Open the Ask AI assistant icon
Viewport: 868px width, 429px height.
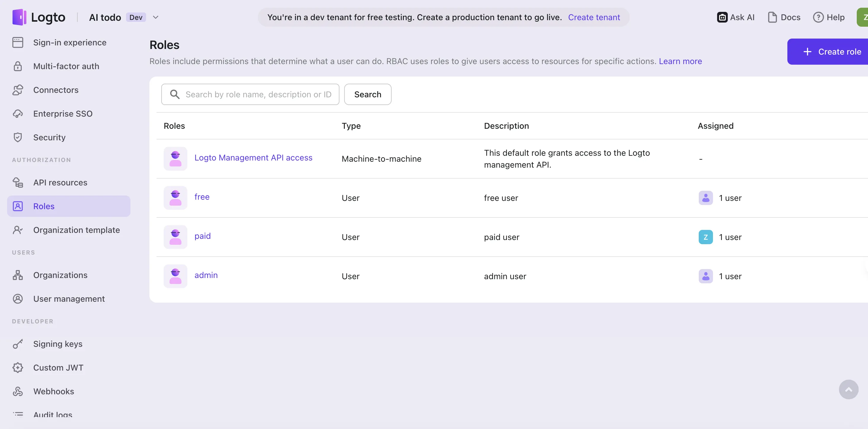[x=722, y=17]
